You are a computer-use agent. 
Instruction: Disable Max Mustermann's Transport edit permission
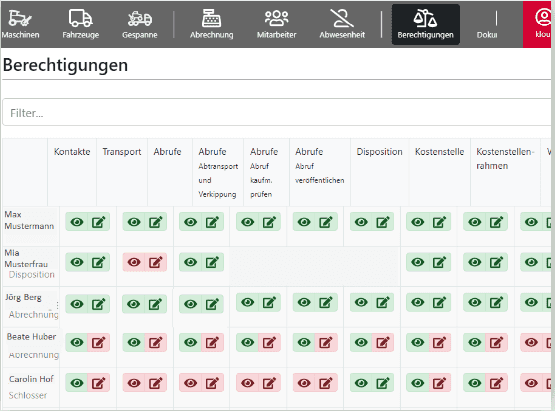tap(155, 222)
